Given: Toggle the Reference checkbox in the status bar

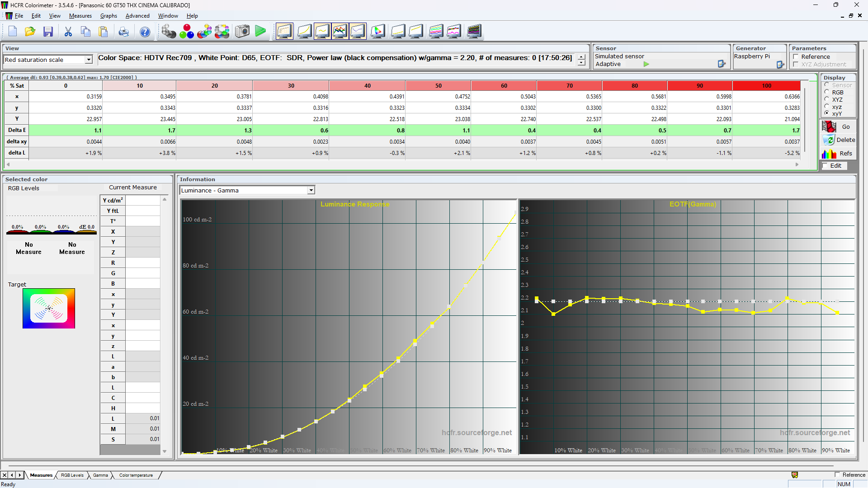Looking at the screenshot, I should 837,475.
